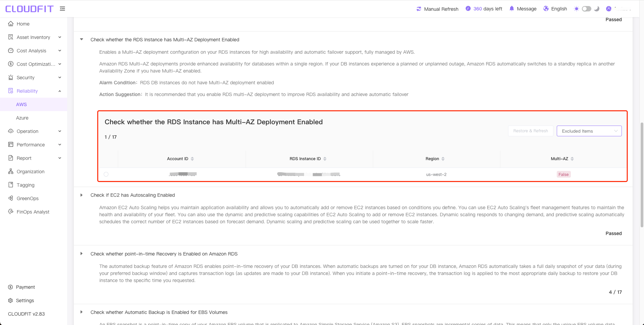
Task: Click the Cost Optimization dollar icon
Action: 11,64
